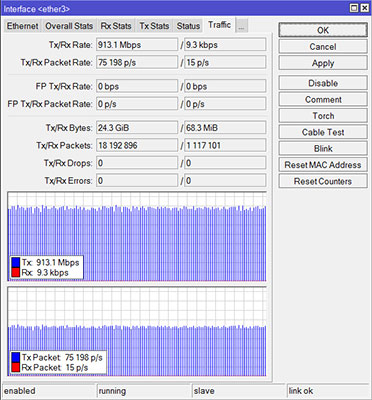Click the 'Tx/Rx Errors:' label

click(x=69, y=181)
